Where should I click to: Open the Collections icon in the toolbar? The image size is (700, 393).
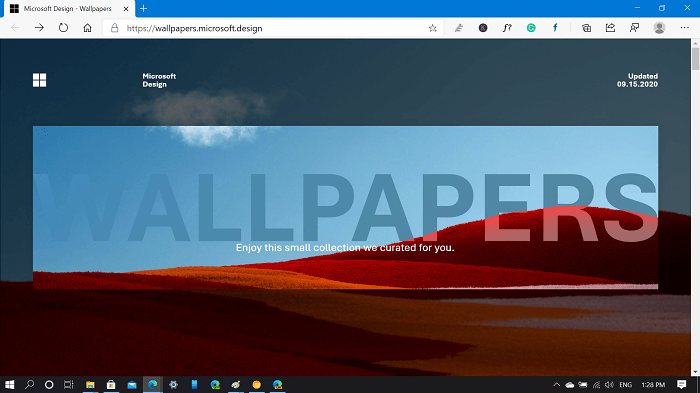[586, 28]
